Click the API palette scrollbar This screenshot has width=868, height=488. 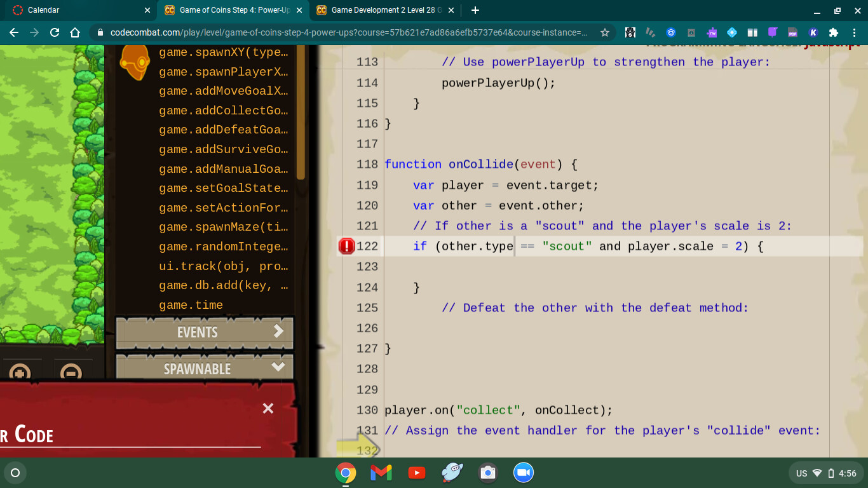click(301, 111)
